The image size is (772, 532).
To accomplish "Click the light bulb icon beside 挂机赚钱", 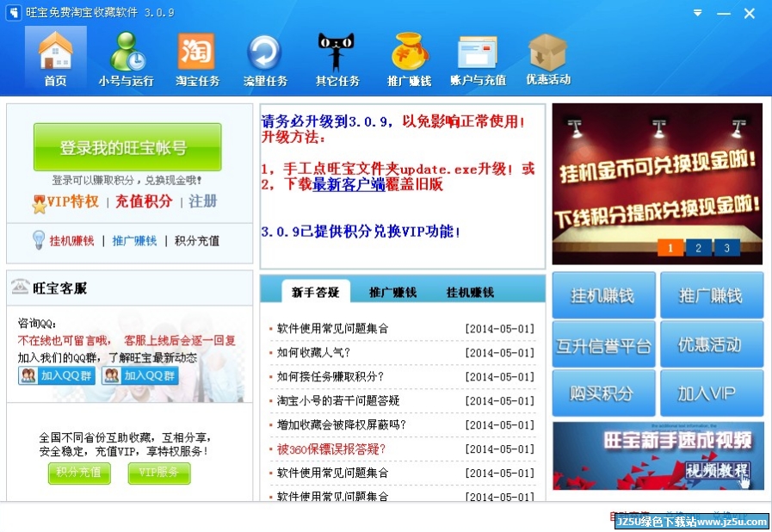I will pyautogui.click(x=39, y=240).
